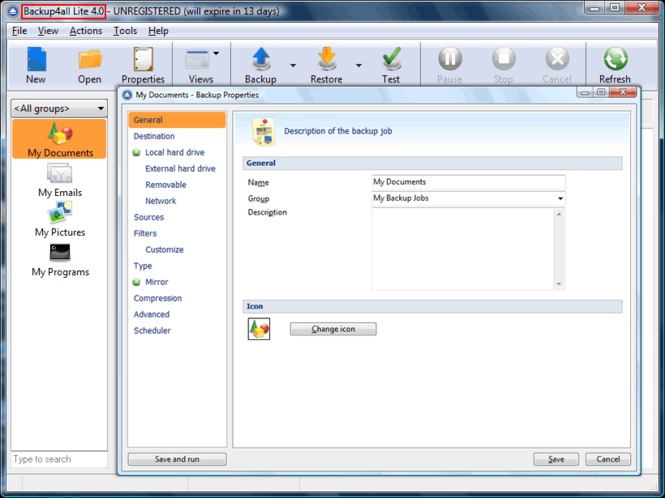Screen dimensions: 665x498
Task: Open the Help menu
Action: (x=158, y=31)
